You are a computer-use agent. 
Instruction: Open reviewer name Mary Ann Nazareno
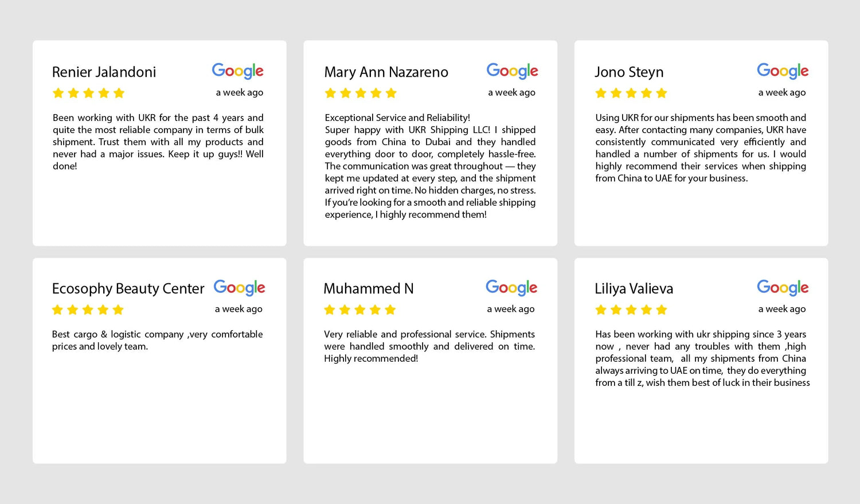[386, 72]
